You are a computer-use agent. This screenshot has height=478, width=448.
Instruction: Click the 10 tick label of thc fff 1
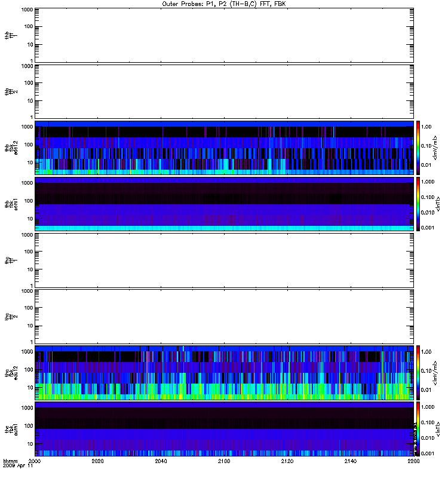click(x=30, y=270)
